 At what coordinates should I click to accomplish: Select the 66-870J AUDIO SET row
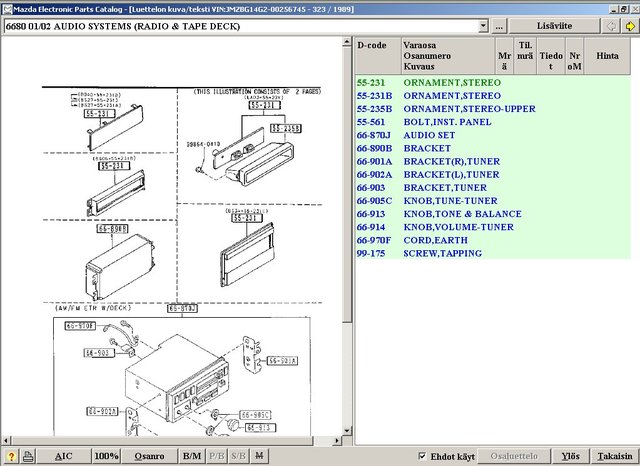click(x=493, y=135)
